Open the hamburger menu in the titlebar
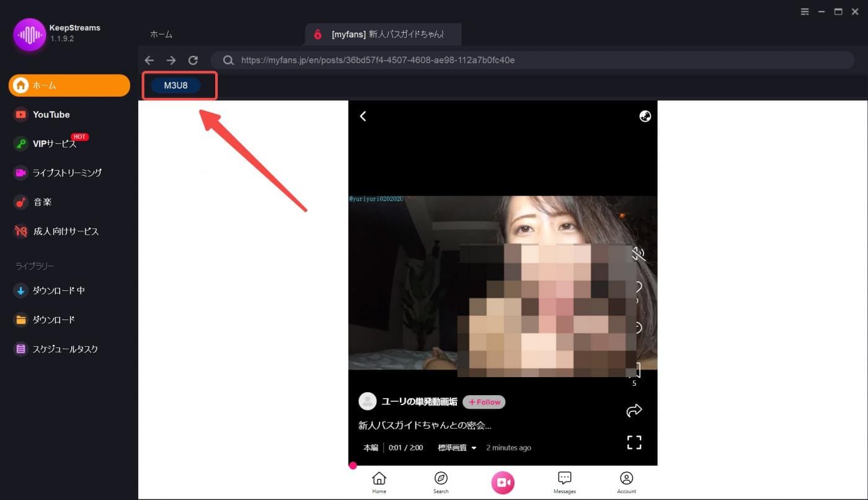The width and height of the screenshot is (868, 500). [805, 11]
